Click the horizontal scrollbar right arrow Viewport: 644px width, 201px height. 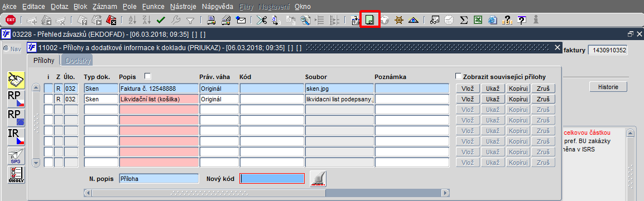coord(445,193)
